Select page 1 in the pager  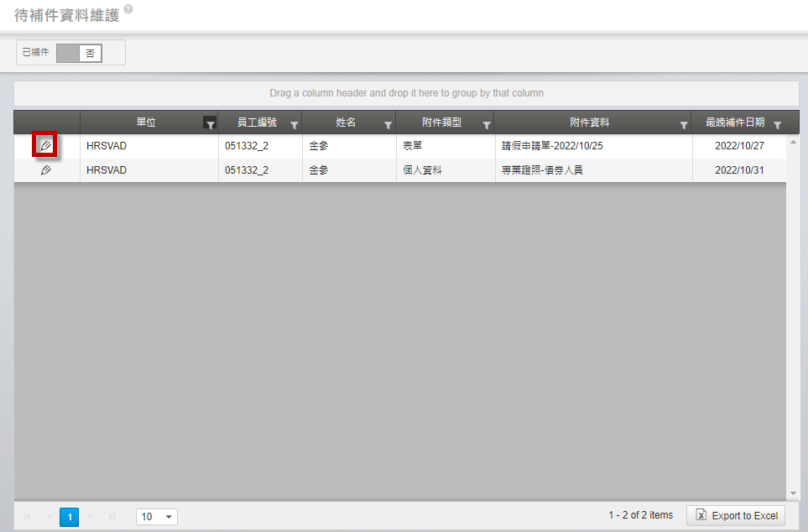point(70,517)
